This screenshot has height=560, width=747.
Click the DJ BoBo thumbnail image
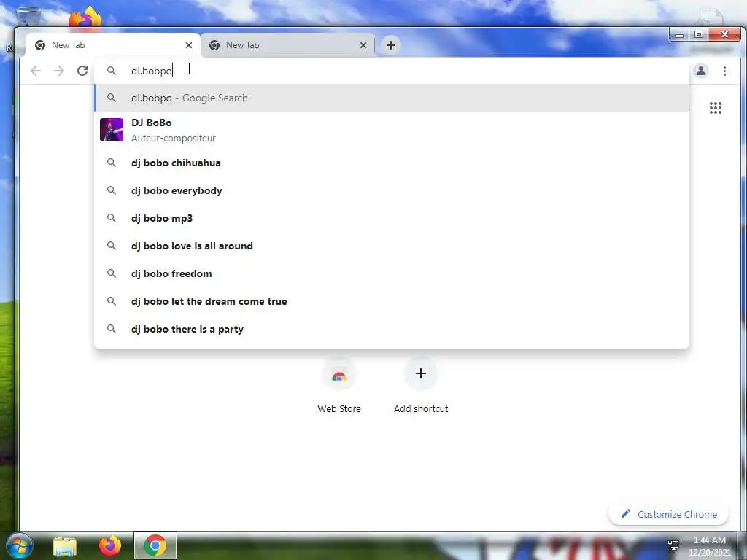112,130
